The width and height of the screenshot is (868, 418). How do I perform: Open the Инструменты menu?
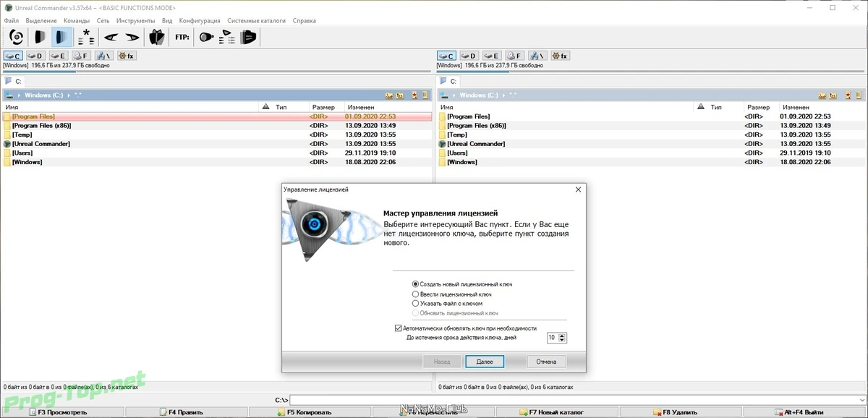(135, 21)
